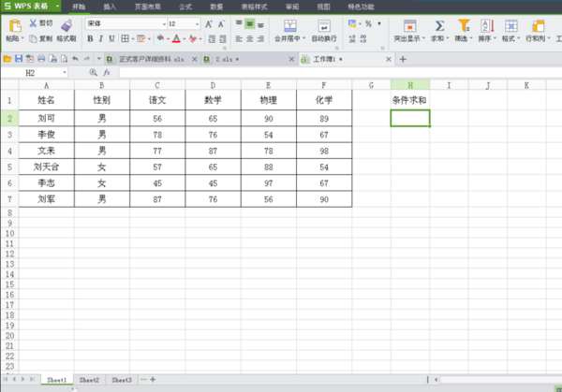Click the insert function fx button

[x=107, y=73]
